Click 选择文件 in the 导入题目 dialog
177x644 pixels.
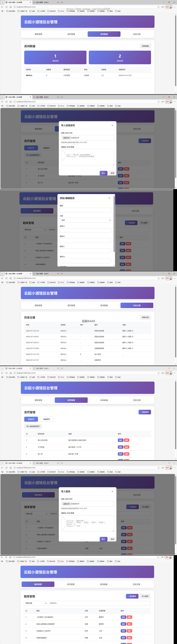pyautogui.click(x=67, y=504)
